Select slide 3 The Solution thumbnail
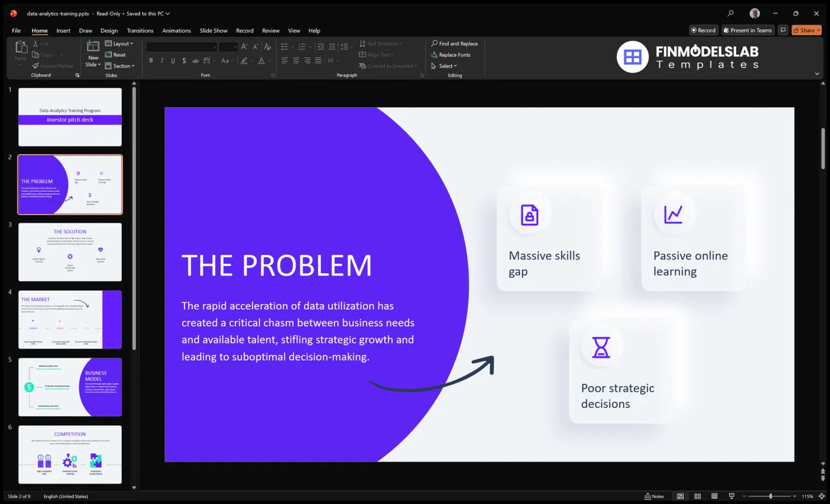 click(x=70, y=252)
